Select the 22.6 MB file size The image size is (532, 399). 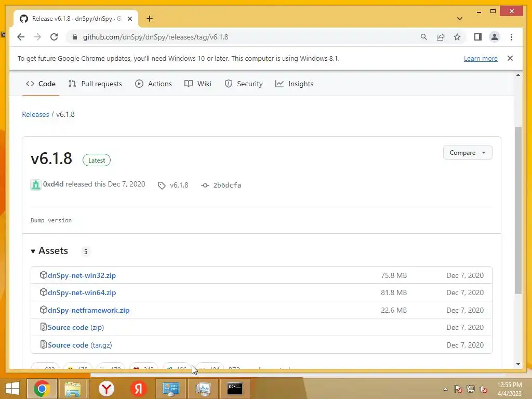394,310
